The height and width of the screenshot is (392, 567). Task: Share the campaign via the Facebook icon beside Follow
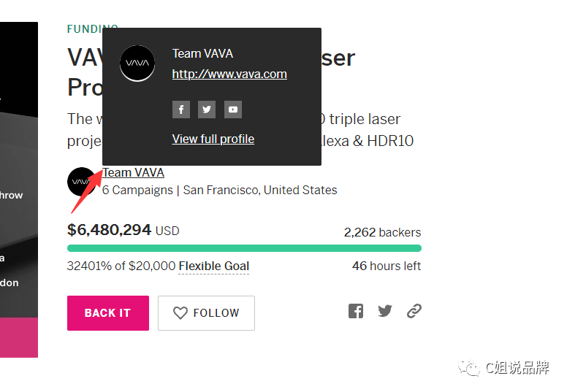point(356,311)
